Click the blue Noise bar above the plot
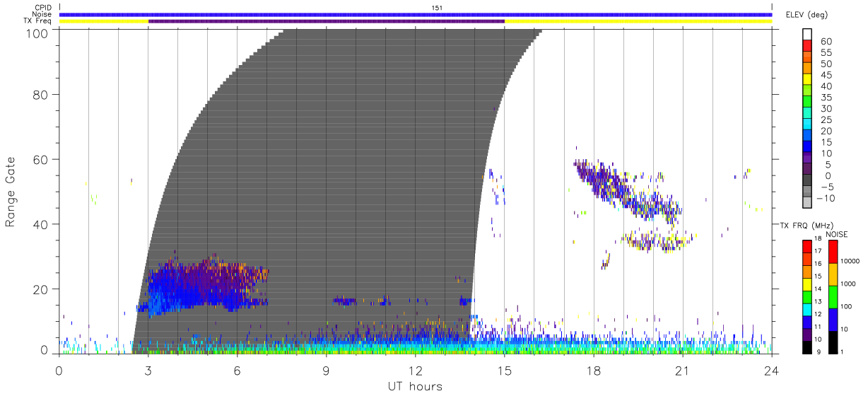 click(416, 14)
